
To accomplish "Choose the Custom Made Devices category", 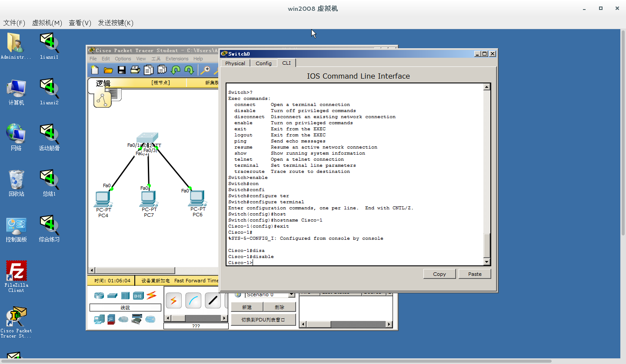I will pyautogui.click(x=137, y=320).
